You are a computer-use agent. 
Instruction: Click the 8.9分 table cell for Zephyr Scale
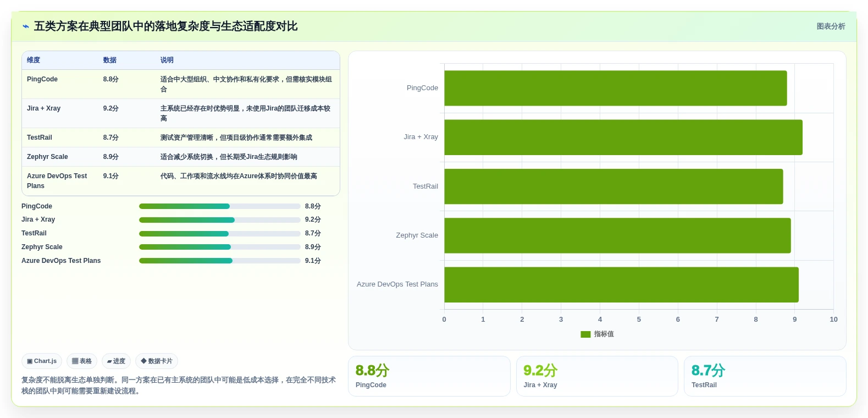point(110,157)
